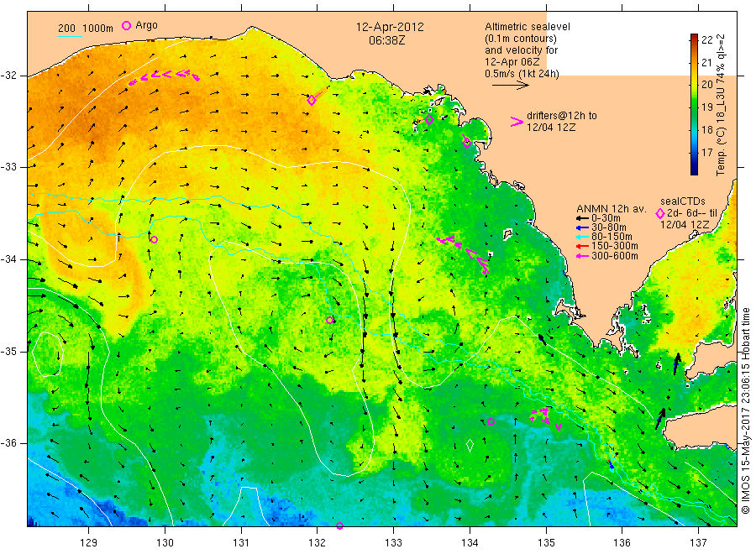Click the black 0-30m ANMN legend arrow
Screen dimensions: 756x554
tap(582, 218)
